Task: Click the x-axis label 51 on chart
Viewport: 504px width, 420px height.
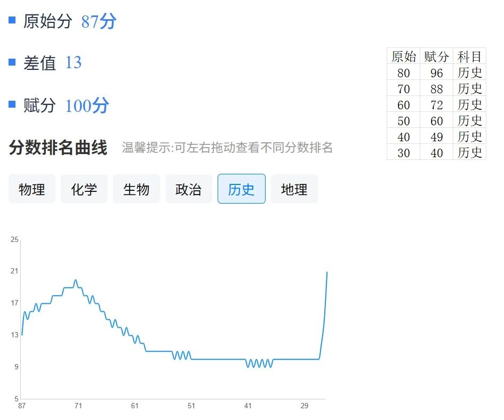Action: 191,406
